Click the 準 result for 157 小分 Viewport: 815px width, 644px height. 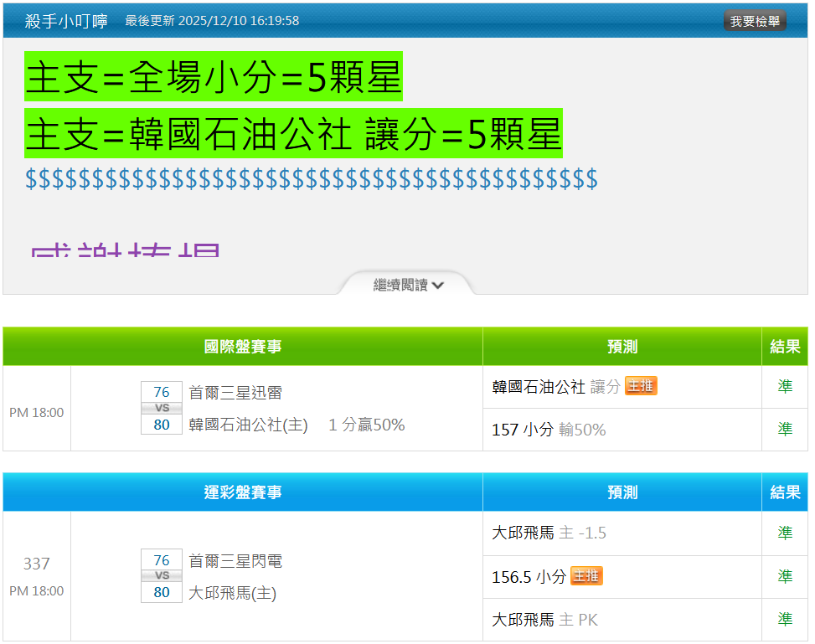click(785, 429)
